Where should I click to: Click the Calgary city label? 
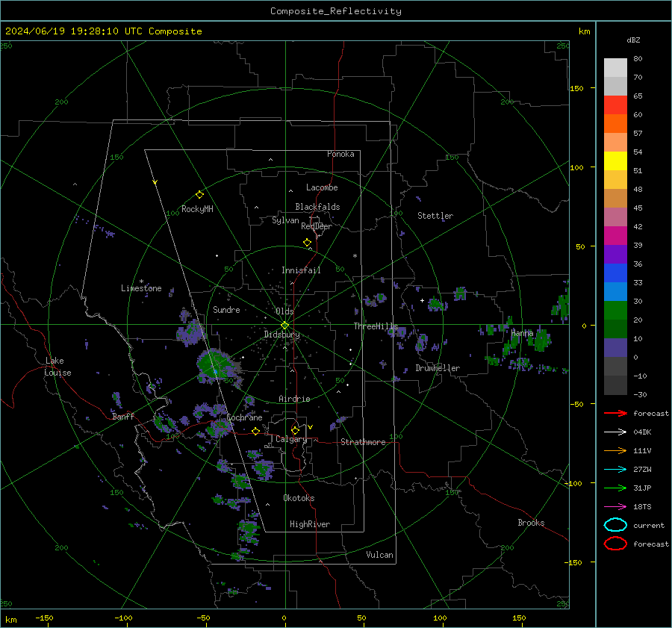(291, 439)
